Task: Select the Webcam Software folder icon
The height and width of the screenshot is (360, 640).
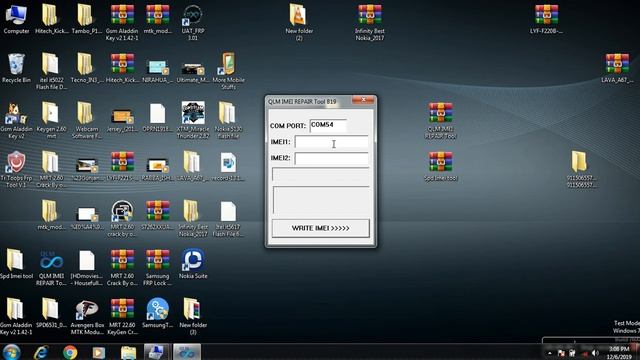Action: pyautogui.click(x=87, y=120)
